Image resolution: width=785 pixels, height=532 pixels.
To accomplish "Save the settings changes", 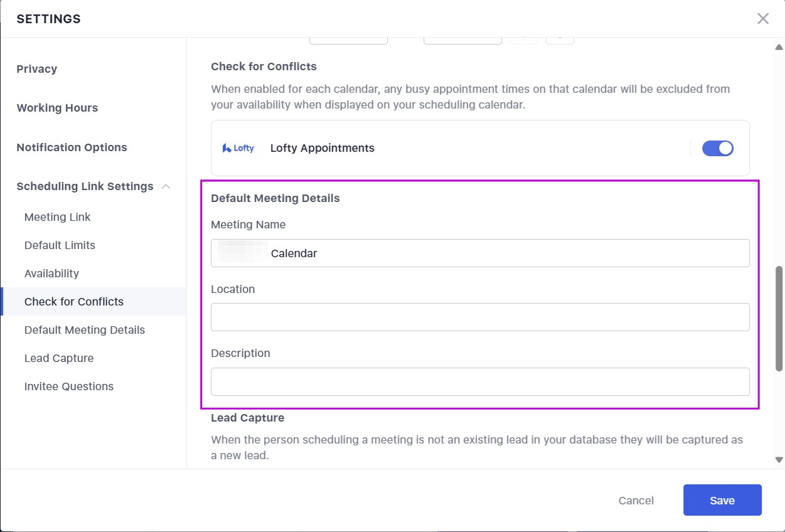I will coord(722,500).
